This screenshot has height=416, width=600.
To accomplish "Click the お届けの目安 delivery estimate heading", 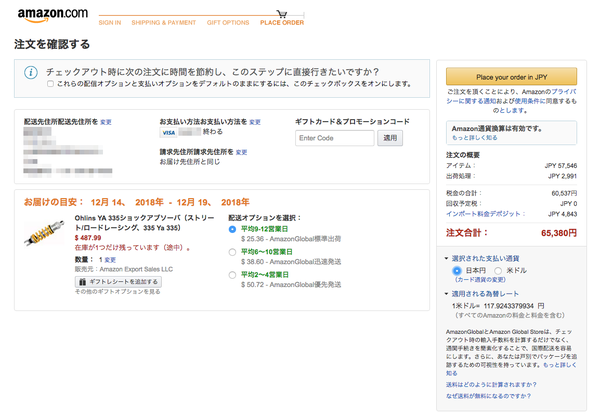I will coord(137,202).
